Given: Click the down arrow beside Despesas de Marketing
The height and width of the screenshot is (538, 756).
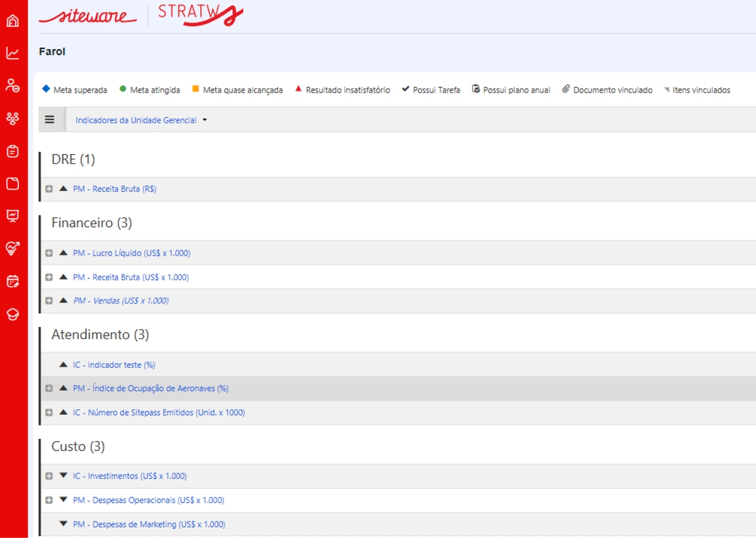Looking at the screenshot, I should 63,524.
